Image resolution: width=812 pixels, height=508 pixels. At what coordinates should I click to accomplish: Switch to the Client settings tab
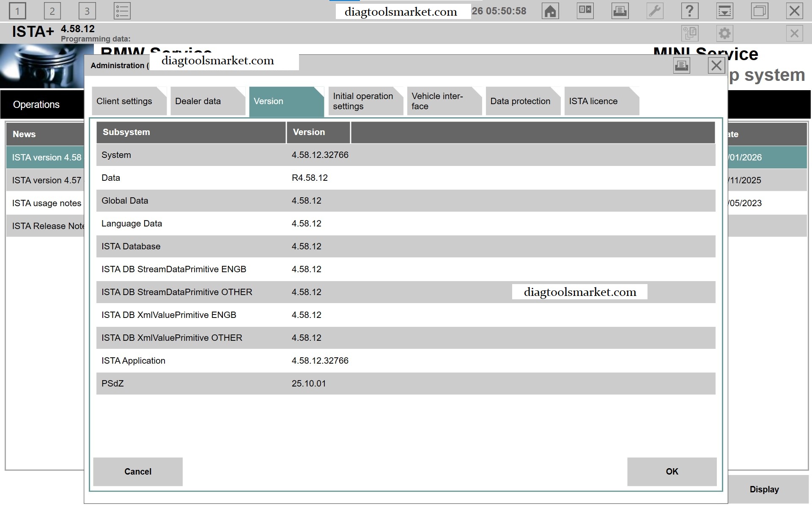pos(125,101)
